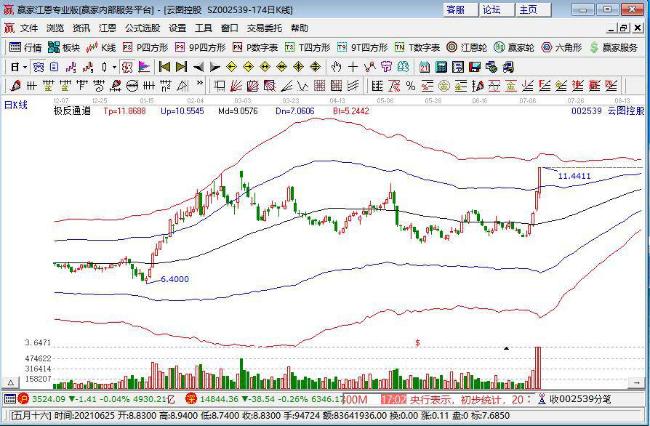Open the 帮助 menu
This screenshot has height=426, width=650.
299,28
